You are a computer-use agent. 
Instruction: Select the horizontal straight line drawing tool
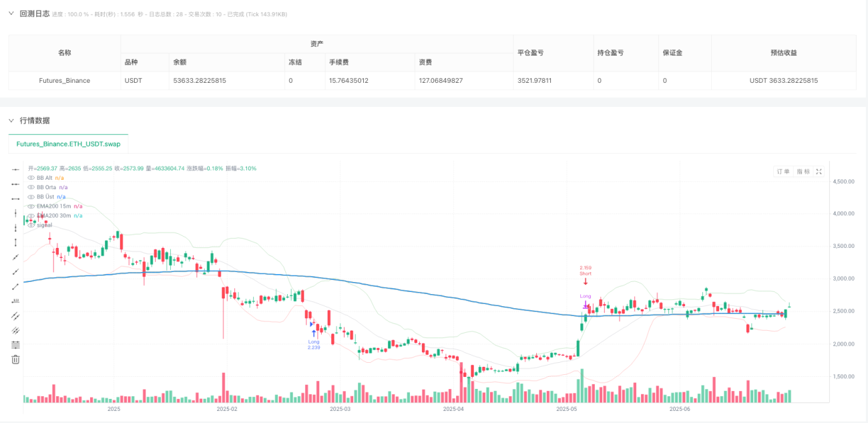(15, 170)
